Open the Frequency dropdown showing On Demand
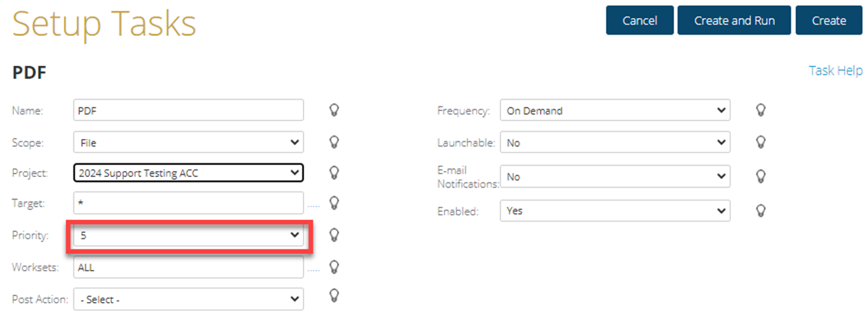Screen dimensions: 868x316 pyautogui.click(x=614, y=110)
